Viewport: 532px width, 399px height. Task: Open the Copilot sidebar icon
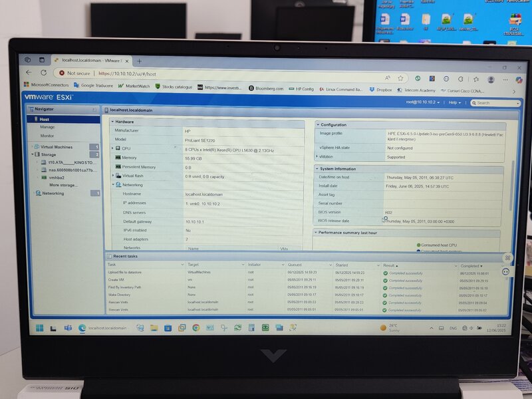tap(519, 80)
